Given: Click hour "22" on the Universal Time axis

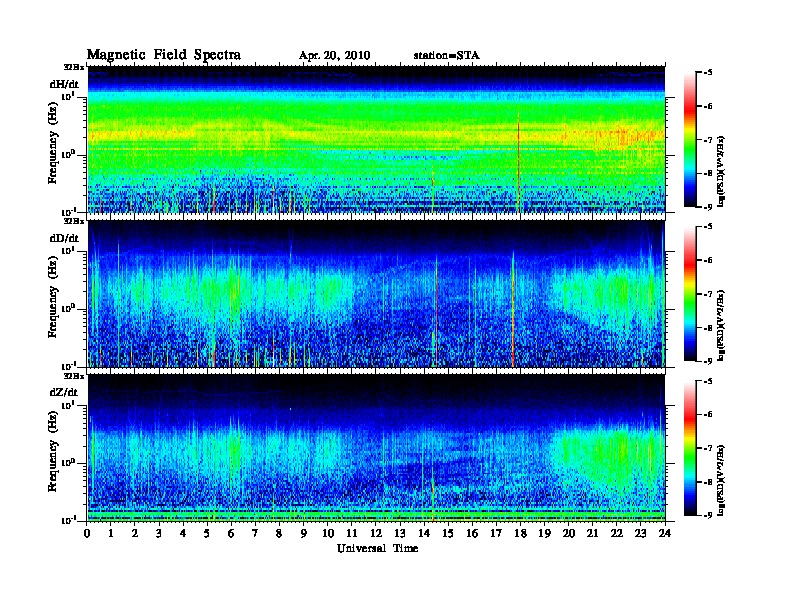Looking at the screenshot, I should pyautogui.click(x=617, y=534).
